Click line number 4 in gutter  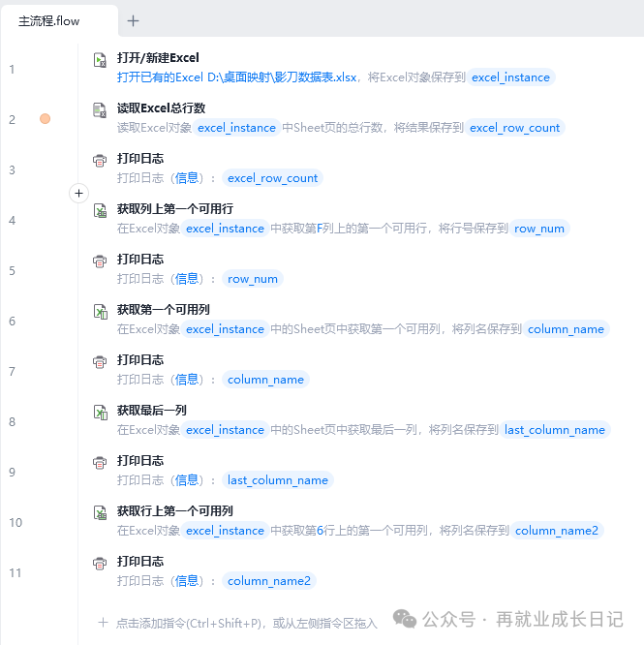point(13,221)
